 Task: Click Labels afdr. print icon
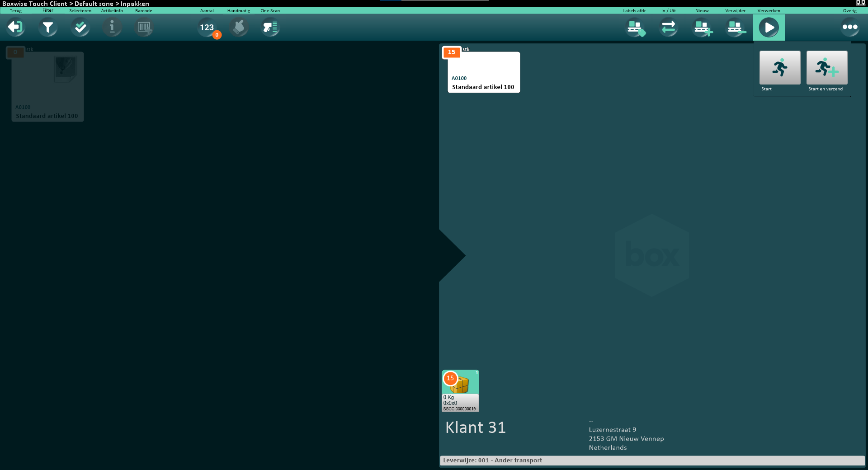coord(635,28)
